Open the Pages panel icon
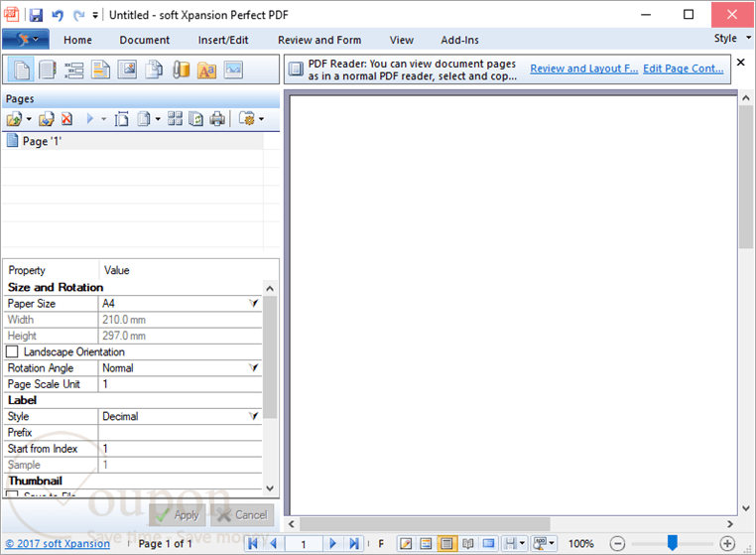The height and width of the screenshot is (555, 756). tap(22, 69)
